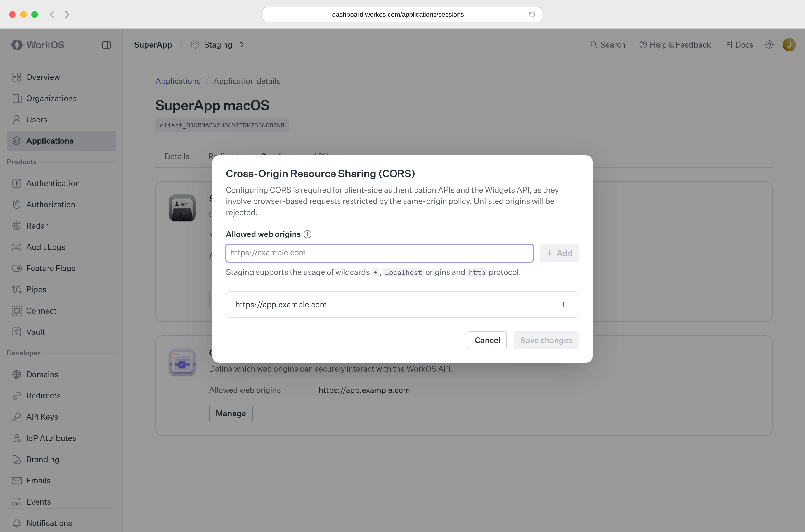Click the browser address bar URL
Viewport: 805px width, 532px height.
click(398, 15)
